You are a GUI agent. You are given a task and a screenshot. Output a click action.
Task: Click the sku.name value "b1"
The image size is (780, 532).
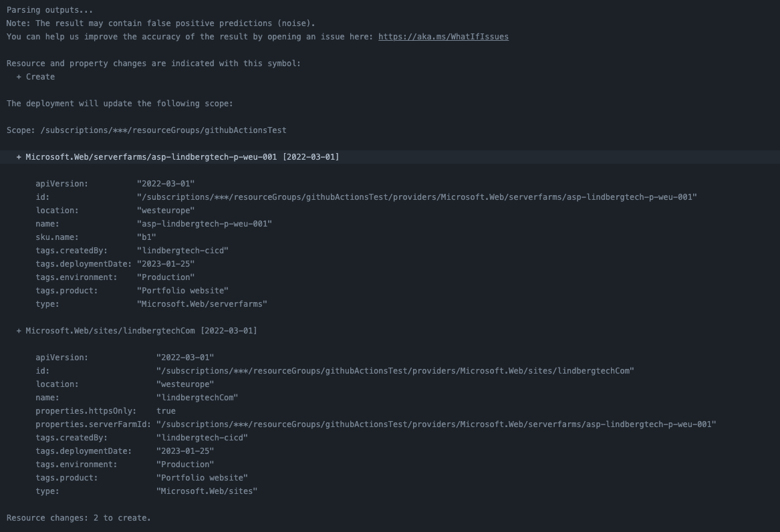[146, 237]
